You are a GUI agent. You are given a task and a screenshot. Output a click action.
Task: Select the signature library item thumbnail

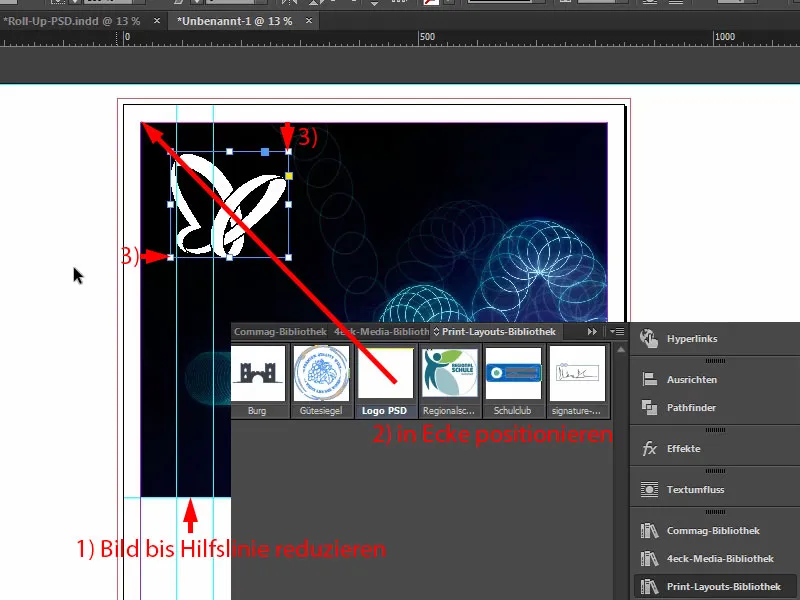point(577,373)
